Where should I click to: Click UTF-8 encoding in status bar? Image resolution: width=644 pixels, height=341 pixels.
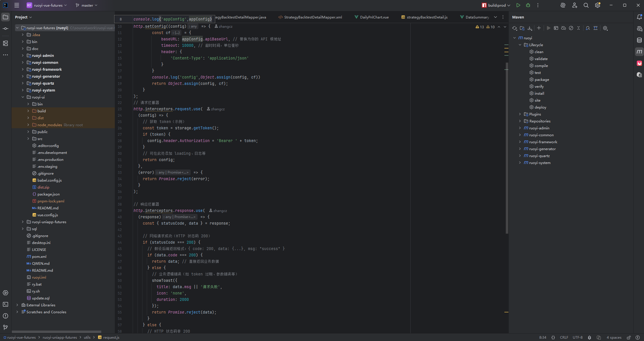(x=577, y=338)
